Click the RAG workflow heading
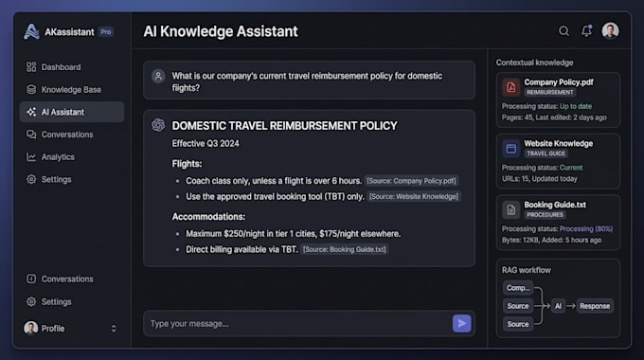 pyautogui.click(x=527, y=270)
